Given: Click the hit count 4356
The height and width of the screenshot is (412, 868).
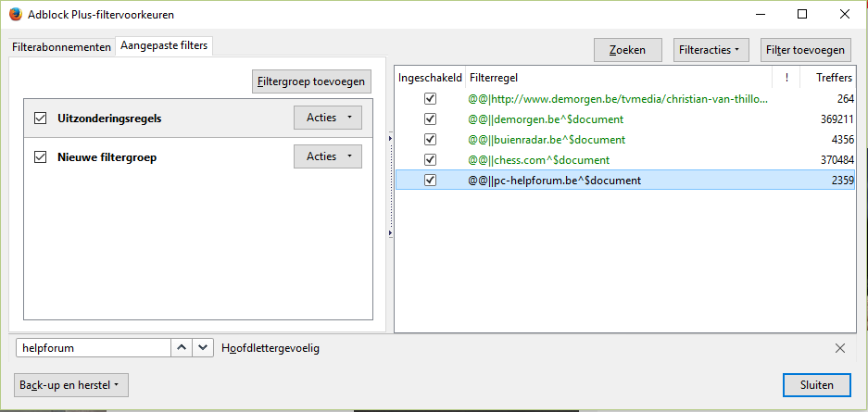Looking at the screenshot, I should coord(843,140).
